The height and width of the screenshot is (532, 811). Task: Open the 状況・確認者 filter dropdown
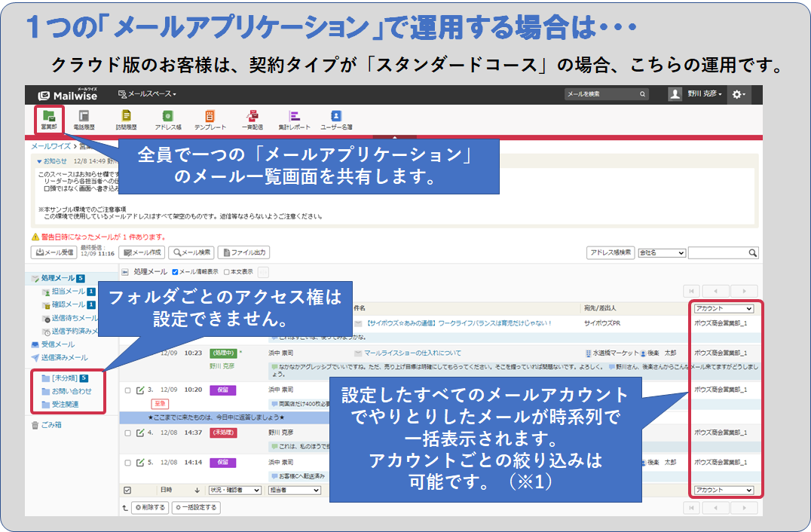[x=235, y=490]
